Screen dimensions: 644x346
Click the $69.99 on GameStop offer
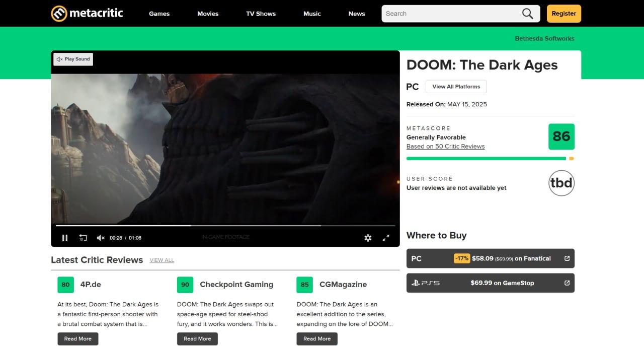click(x=490, y=283)
